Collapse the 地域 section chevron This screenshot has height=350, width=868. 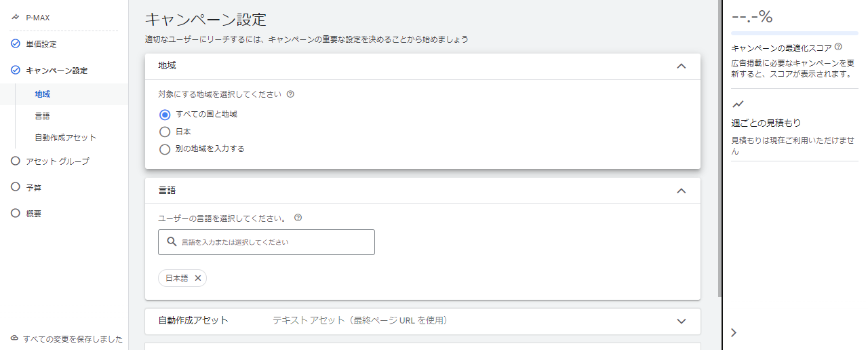682,66
